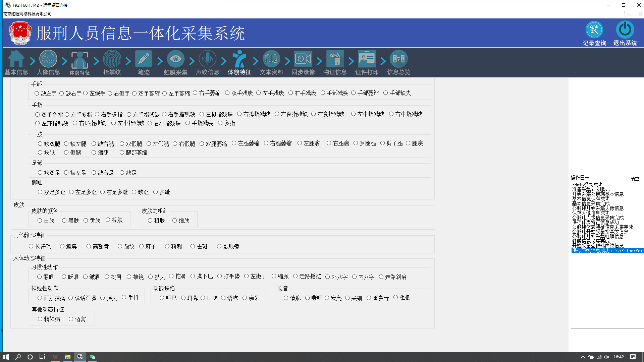Open WeChat from the Windows taskbar
Screen dimensions: 644x362
pos(93,357)
